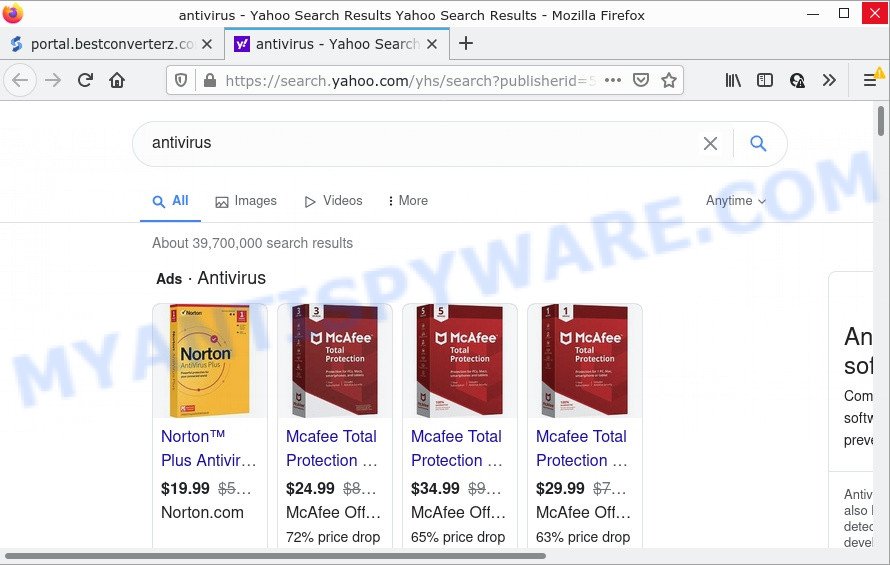Open McAfee 3-device product image
The image size is (890, 565).
(335, 361)
